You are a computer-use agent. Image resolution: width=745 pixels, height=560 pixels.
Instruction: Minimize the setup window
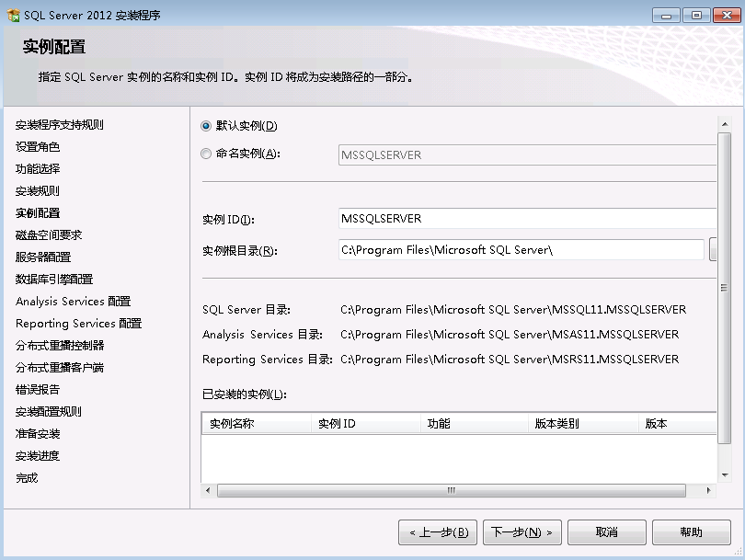tap(667, 16)
